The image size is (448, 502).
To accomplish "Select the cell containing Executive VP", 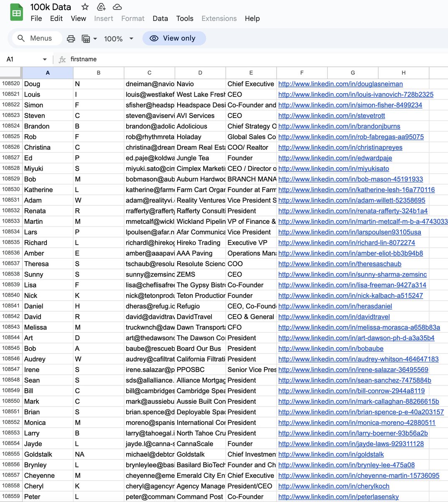I will click(x=251, y=243).
